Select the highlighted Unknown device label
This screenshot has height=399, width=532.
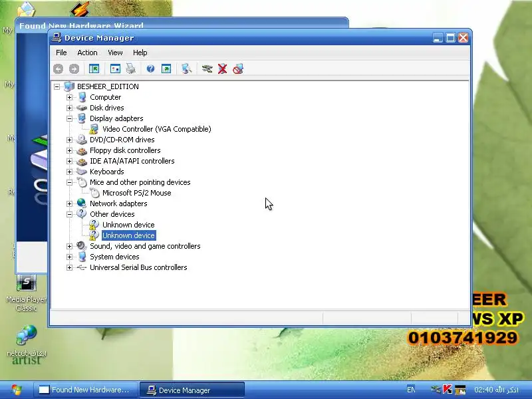(x=128, y=235)
